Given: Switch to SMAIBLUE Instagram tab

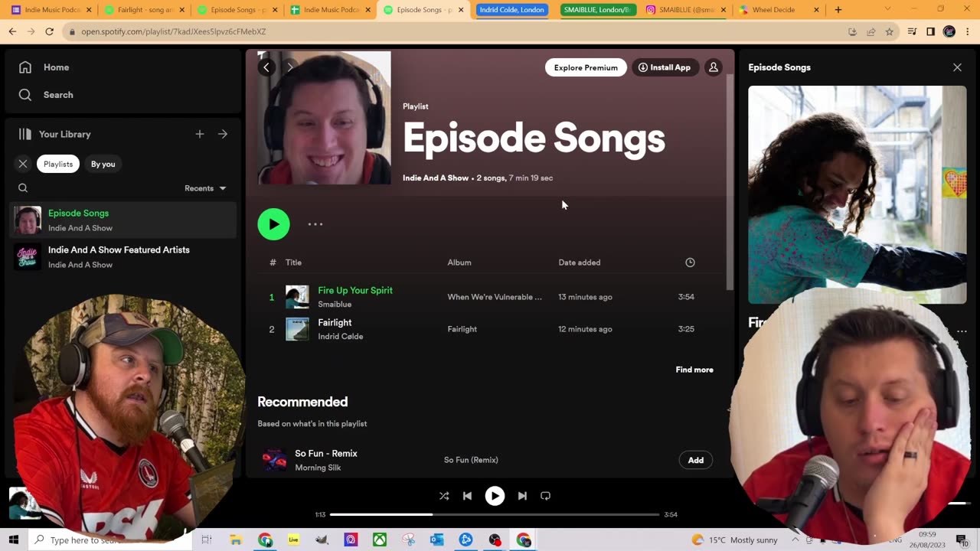Looking at the screenshot, I should tap(684, 10).
